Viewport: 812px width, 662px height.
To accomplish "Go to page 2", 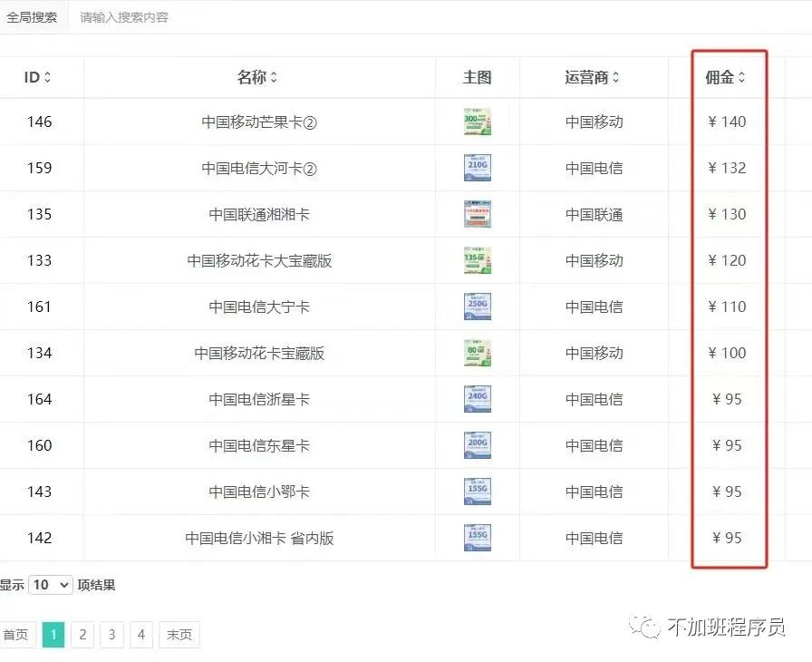I will pos(82,635).
